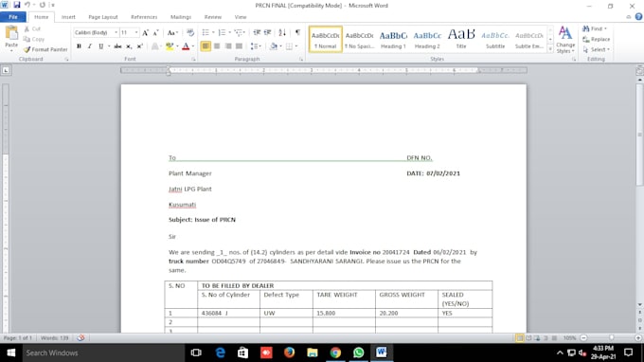Viewport: 644px width, 362px height.
Task: Open Google Chrome from the taskbar
Action: pos(335,353)
